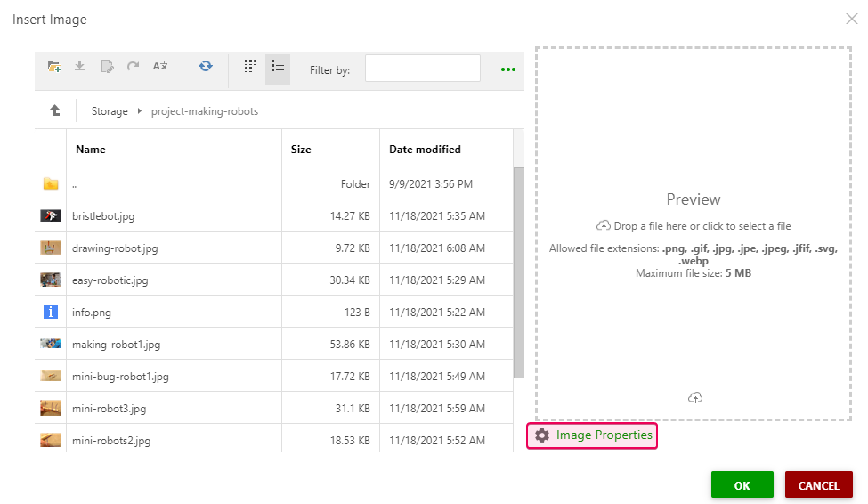Viewport: 868px width, 504px height.
Task: Click the upload cloud icon at preview bottom
Action: click(695, 398)
